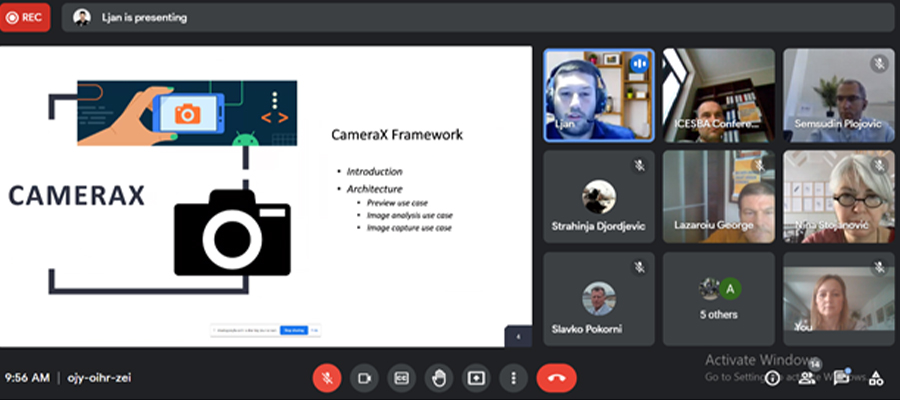Image resolution: width=900 pixels, height=400 pixels.
Task: Turn on closed captions
Action: click(401, 378)
